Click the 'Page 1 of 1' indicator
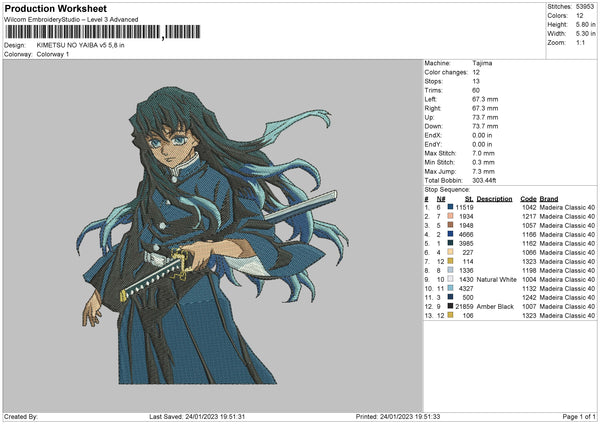600x424 pixels. point(579,416)
